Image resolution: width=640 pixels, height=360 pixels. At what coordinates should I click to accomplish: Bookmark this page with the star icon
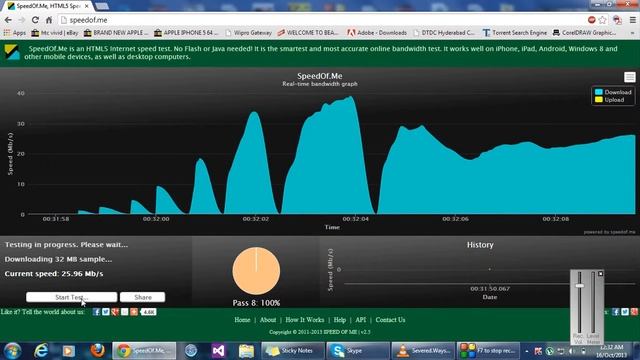(602, 20)
